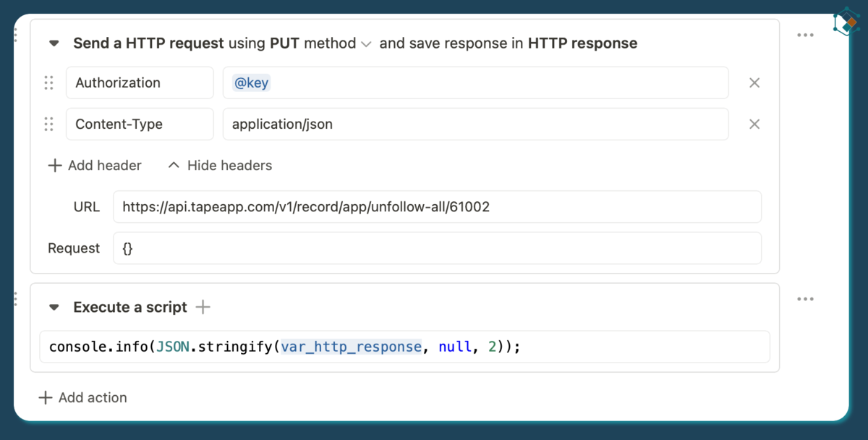
Task: Select the application/json value field
Action: click(475, 124)
